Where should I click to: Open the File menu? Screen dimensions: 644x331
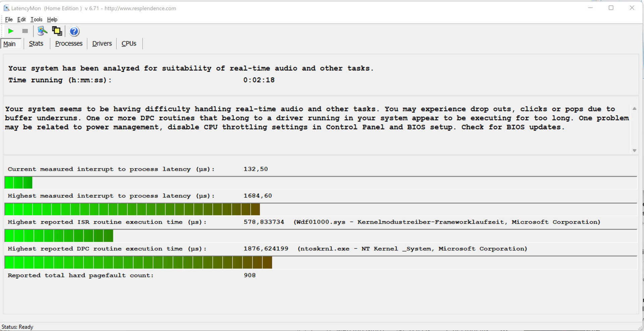(x=9, y=19)
